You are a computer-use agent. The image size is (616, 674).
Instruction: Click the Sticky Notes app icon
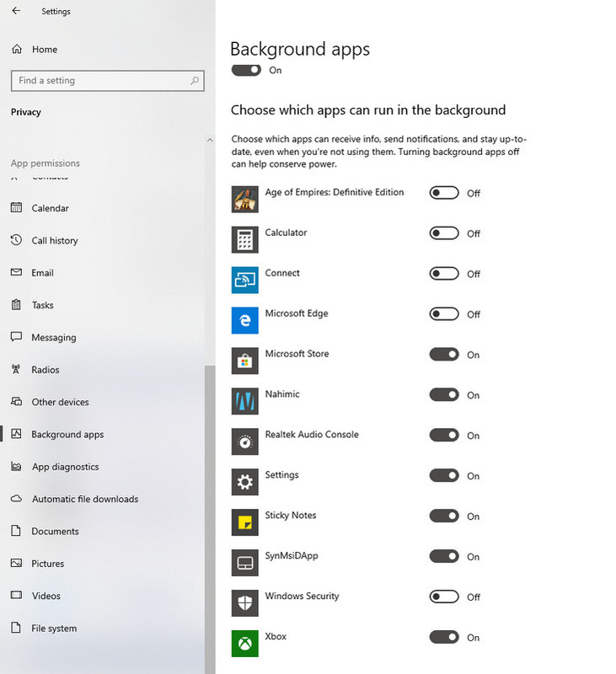coord(245,522)
